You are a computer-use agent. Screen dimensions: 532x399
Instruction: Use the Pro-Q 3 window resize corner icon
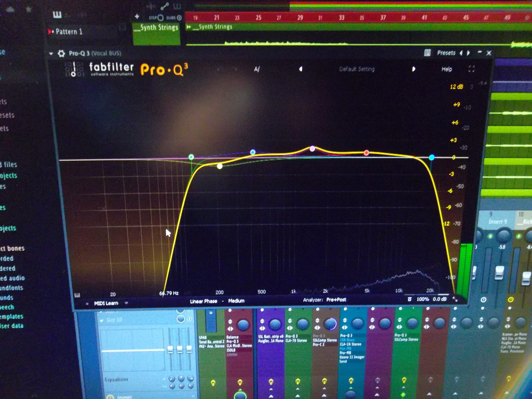point(455,299)
